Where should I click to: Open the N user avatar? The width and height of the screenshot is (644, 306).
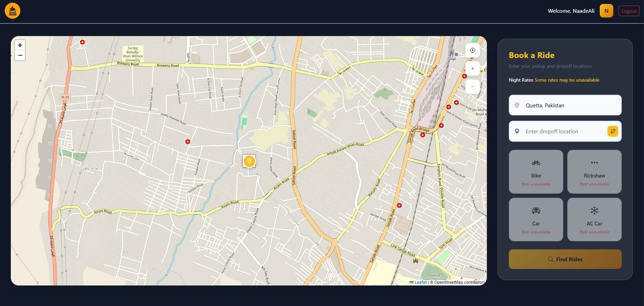pos(606,11)
